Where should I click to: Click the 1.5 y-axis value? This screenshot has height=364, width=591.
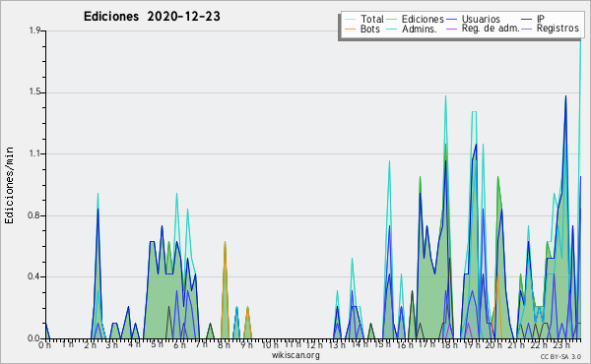click(x=34, y=92)
